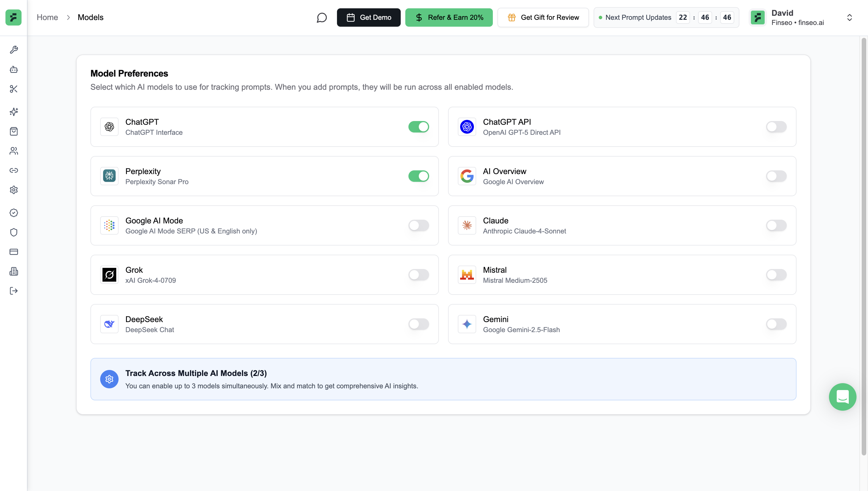868x491 pixels.
Task: Click the scissors icon in sidebar
Action: click(x=13, y=89)
